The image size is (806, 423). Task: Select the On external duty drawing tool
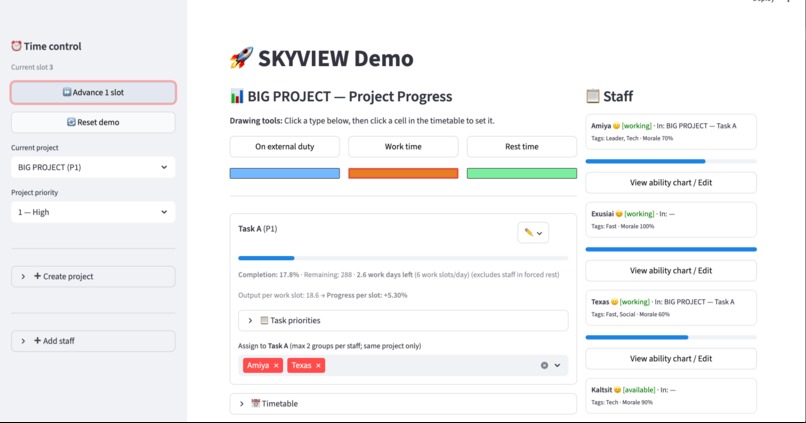coord(284,146)
